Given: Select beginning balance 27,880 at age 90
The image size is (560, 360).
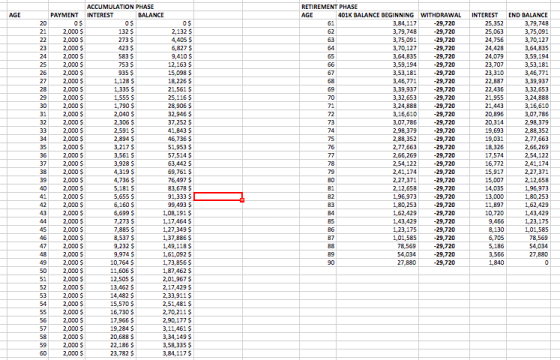Looking at the screenshot, I should coord(377,262).
